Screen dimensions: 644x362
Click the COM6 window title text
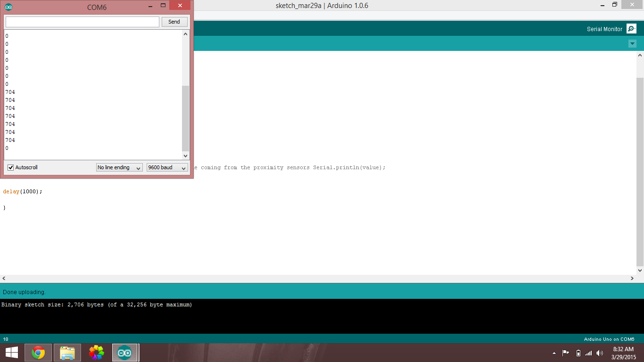click(97, 8)
